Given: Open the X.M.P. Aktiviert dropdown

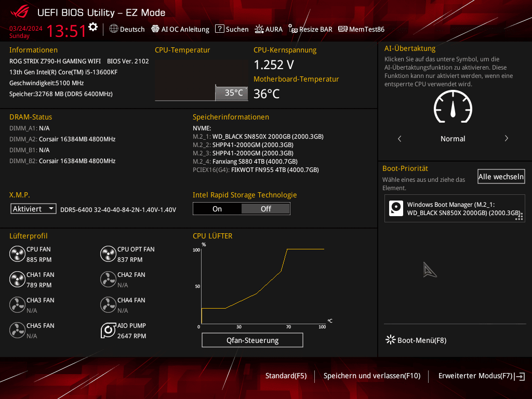Looking at the screenshot, I should [x=33, y=209].
